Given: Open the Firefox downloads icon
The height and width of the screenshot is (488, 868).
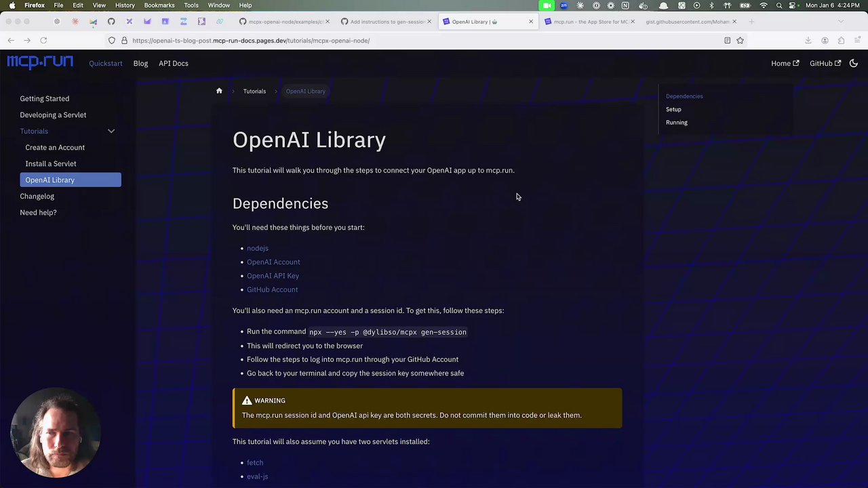Looking at the screenshot, I should [808, 41].
